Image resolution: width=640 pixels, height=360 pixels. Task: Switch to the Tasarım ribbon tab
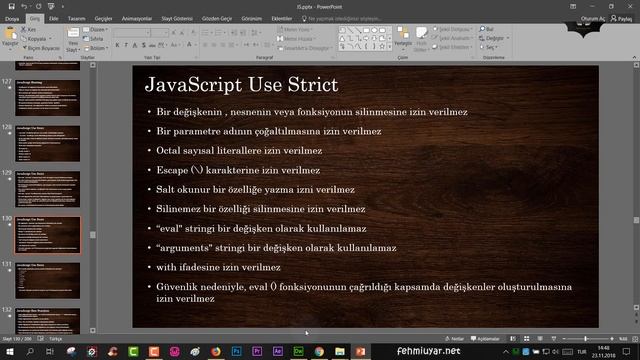[76, 19]
